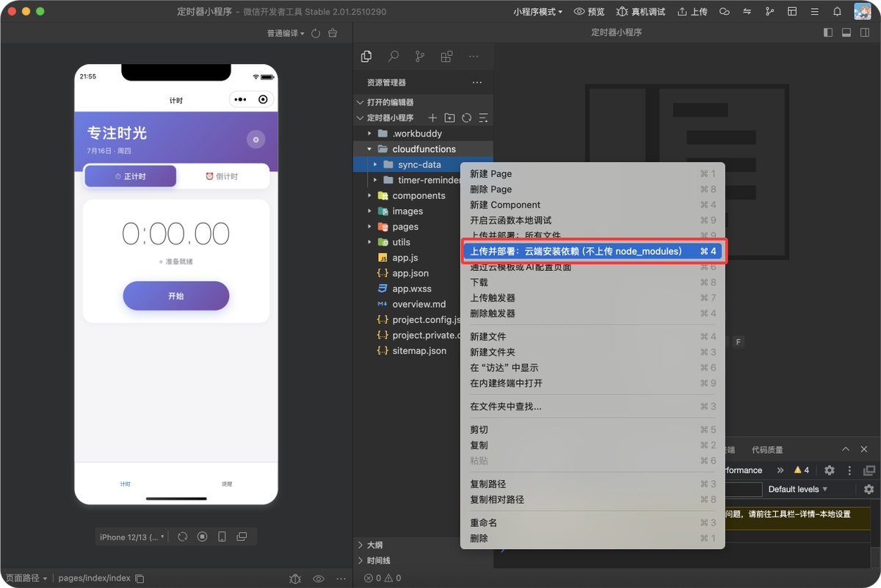Click the debug bug icon in the simulator status bar
Screen dimensions: 881x588
[295, 578]
